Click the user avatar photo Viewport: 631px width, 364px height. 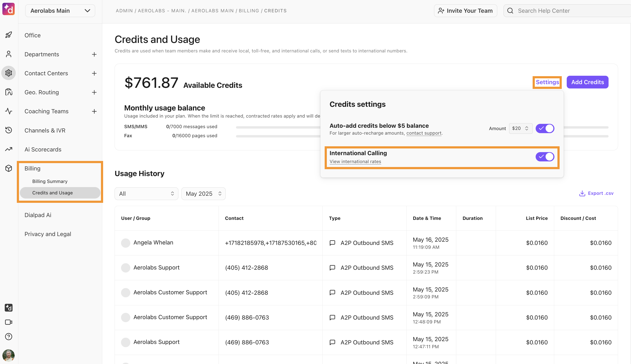(8, 355)
